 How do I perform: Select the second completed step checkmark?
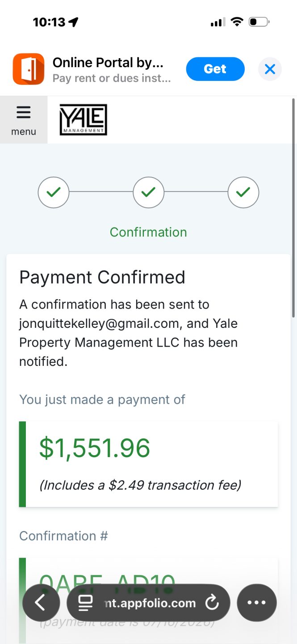coord(148,193)
